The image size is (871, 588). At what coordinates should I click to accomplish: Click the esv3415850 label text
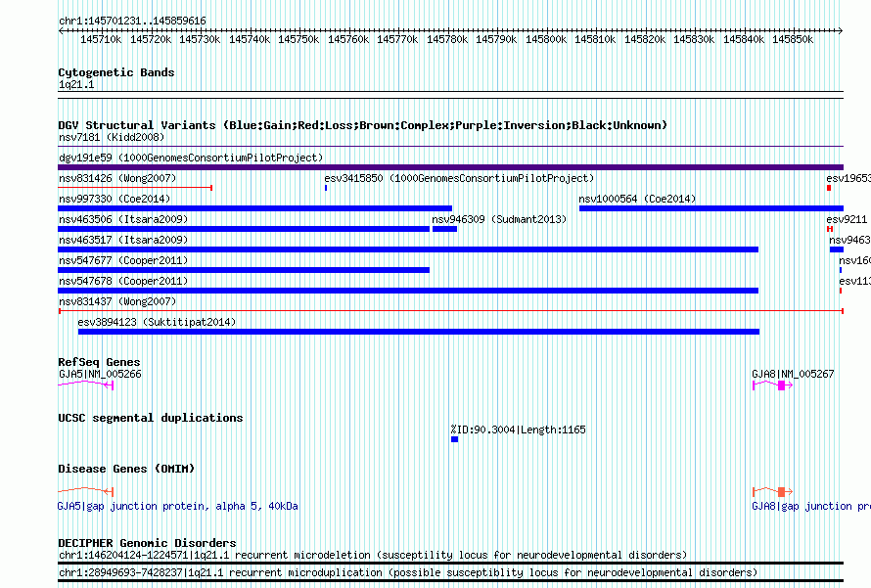point(459,178)
